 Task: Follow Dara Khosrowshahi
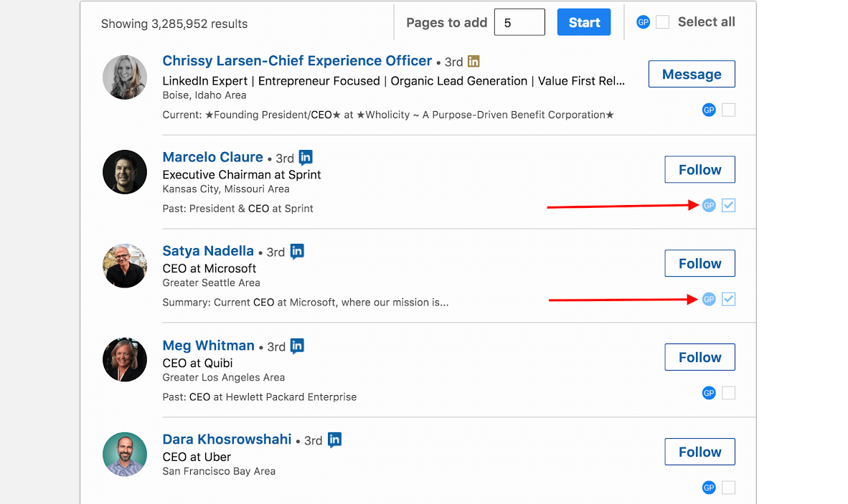699,452
